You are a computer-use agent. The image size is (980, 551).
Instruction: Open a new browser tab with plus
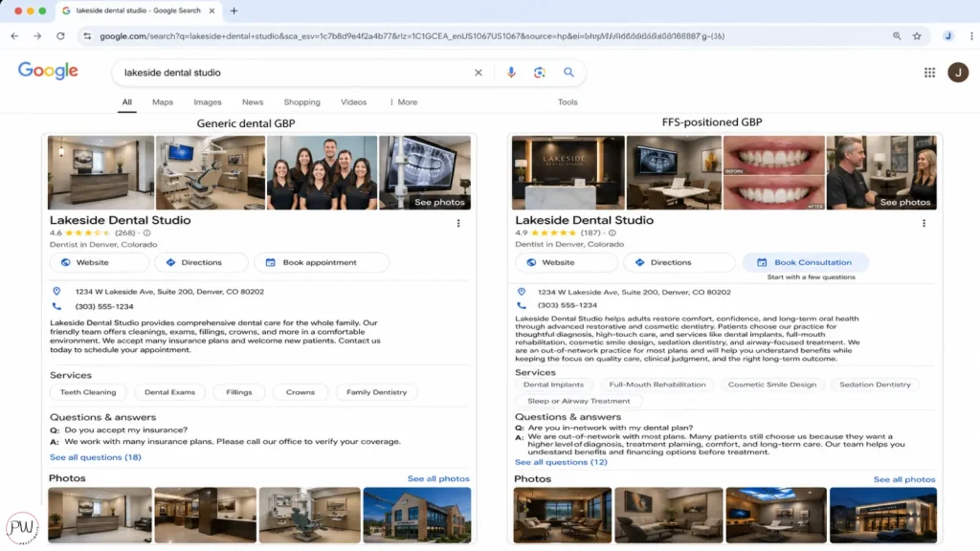tap(234, 11)
